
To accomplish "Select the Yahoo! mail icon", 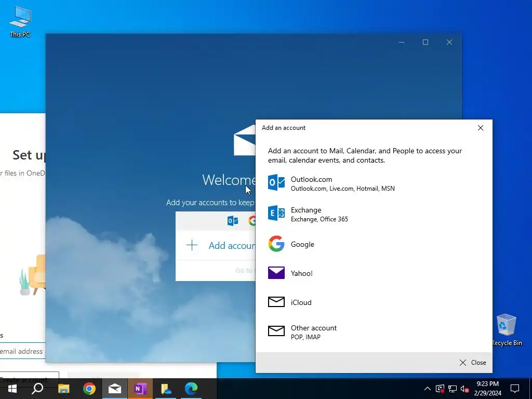I will click(276, 273).
